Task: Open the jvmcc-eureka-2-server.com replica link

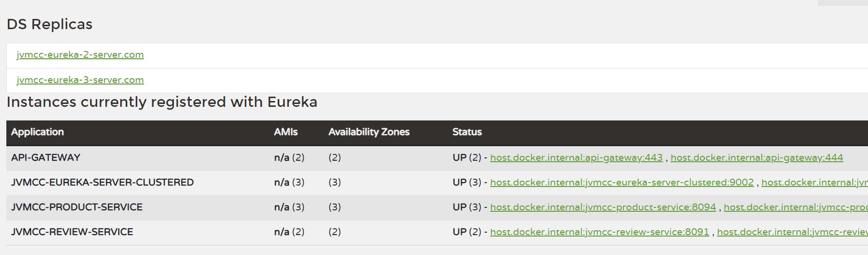Action: (80, 55)
